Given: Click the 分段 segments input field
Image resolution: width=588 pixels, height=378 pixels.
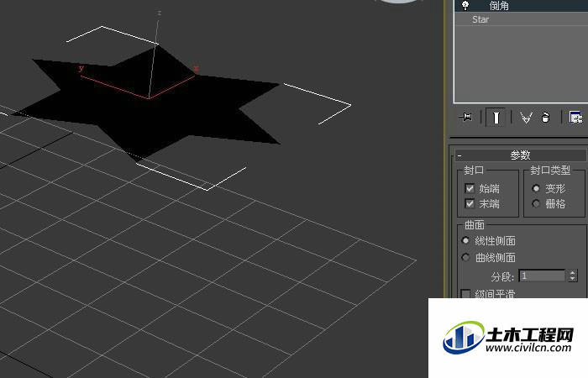Looking at the screenshot, I should (x=542, y=276).
